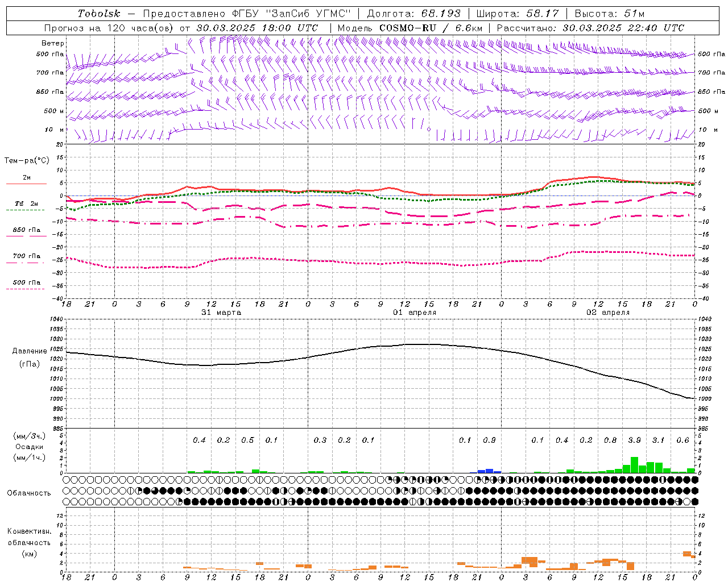Screen dimensions: 728x582
Task: Click the 'Модель COSMO-RU / 6.6км' text
Action: pos(409,28)
